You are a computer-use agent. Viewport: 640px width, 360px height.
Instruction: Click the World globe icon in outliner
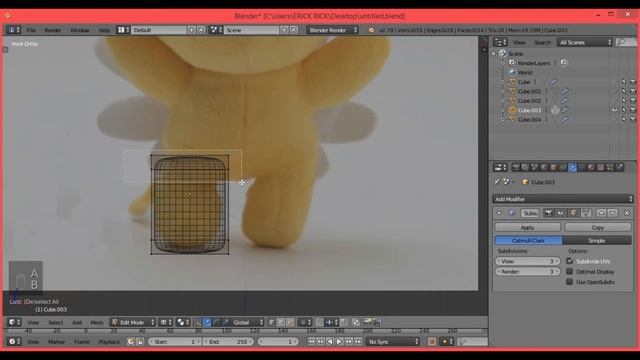point(512,72)
